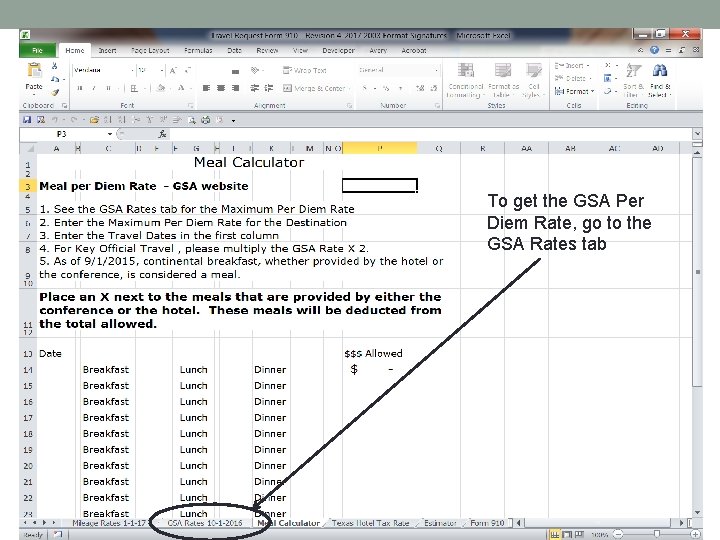The height and width of the screenshot is (540, 720).
Task: Open Customize Quick Access Toolbar arrow
Action: [x=233, y=120]
